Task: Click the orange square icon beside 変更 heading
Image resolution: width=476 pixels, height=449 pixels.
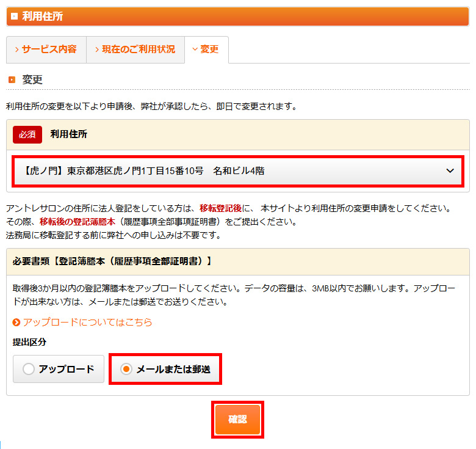Action: [x=12, y=80]
